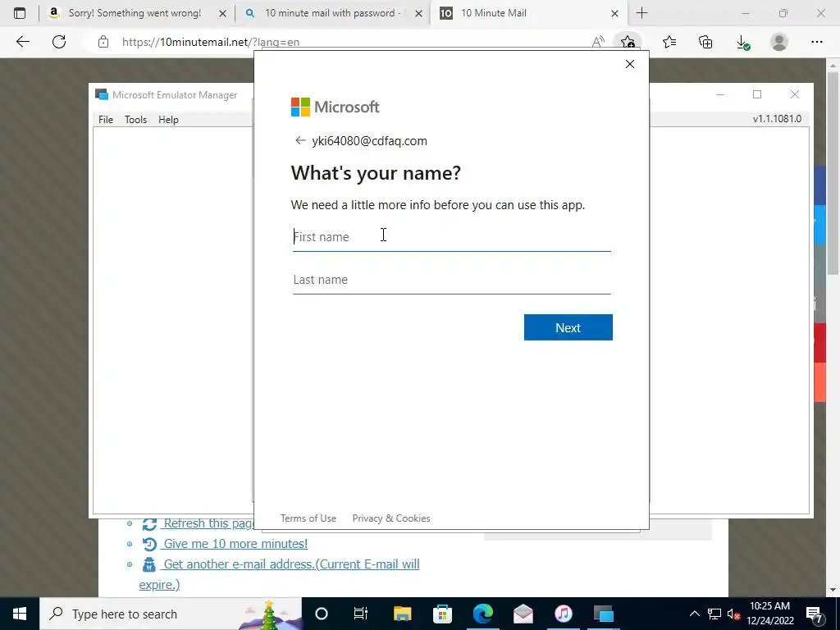Screen dimensions: 840x630
Task: Open the clock showing 10:25 AM
Action: (x=769, y=614)
